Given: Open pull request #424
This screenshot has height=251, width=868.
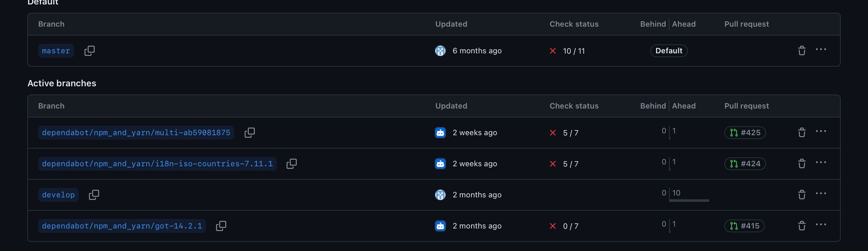Looking at the screenshot, I should pos(745,164).
